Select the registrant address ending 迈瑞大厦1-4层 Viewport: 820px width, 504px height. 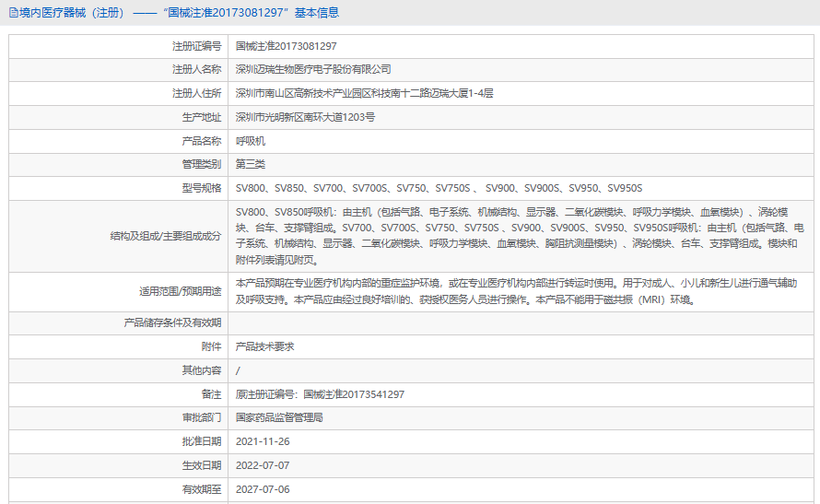tap(365, 94)
